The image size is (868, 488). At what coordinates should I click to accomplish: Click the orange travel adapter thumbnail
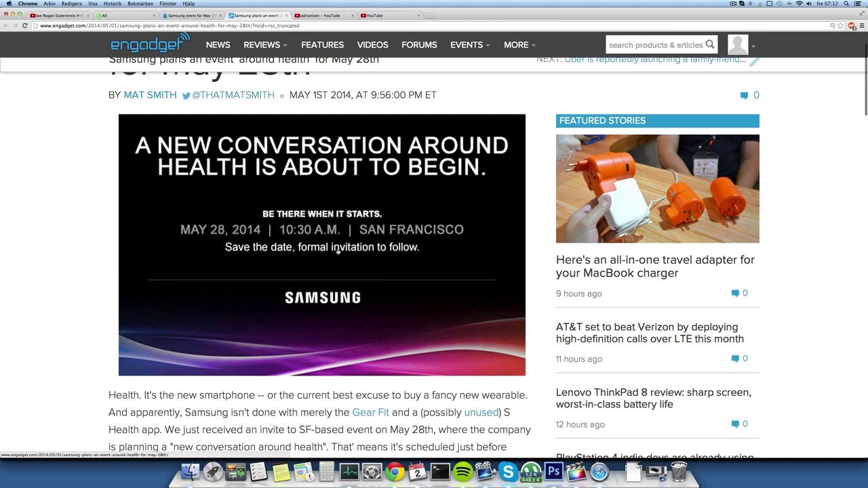(x=658, y=188)
